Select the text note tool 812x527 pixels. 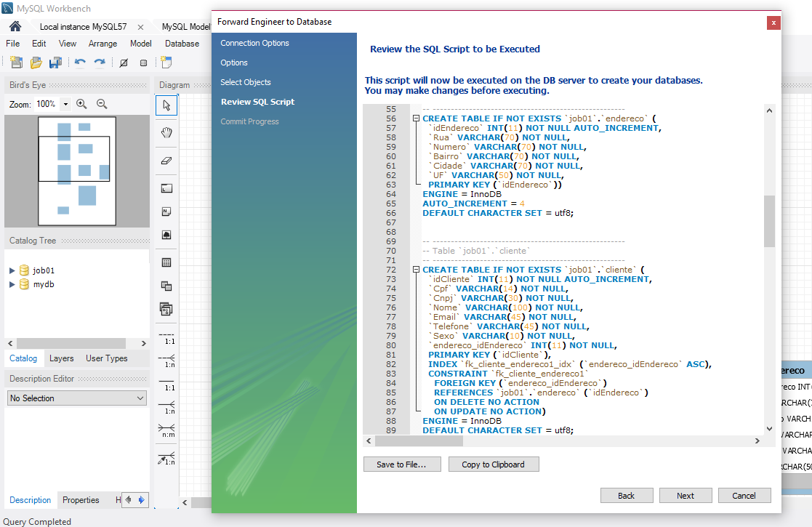pos(166,212)
